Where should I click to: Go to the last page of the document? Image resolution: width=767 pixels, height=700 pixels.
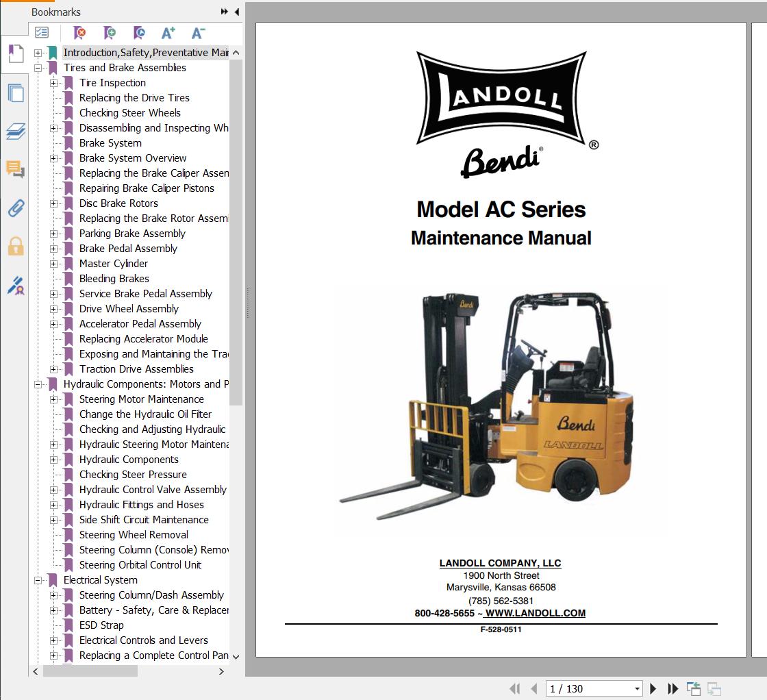[x=673, y=688]
